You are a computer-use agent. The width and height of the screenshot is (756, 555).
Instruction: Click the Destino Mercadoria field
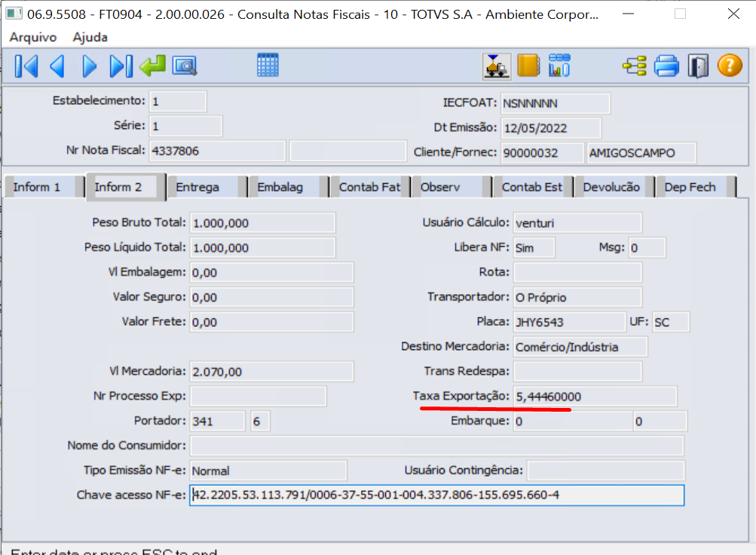(x=580, y=347)
